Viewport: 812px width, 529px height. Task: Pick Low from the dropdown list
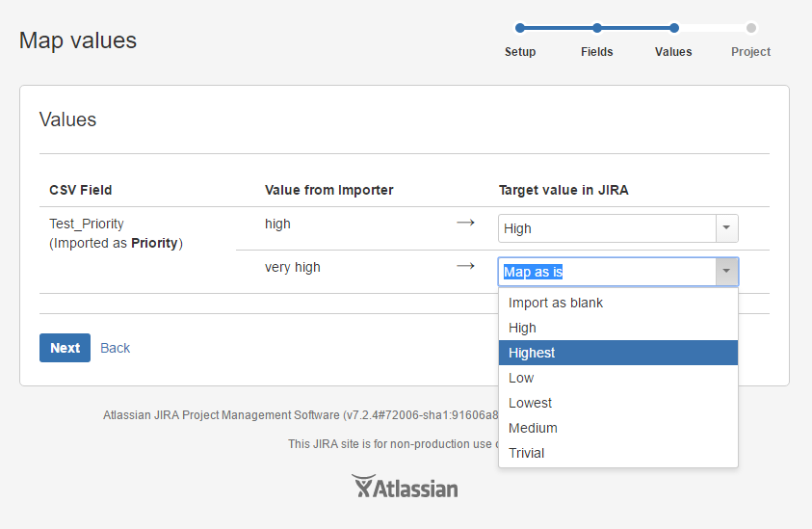617,378
